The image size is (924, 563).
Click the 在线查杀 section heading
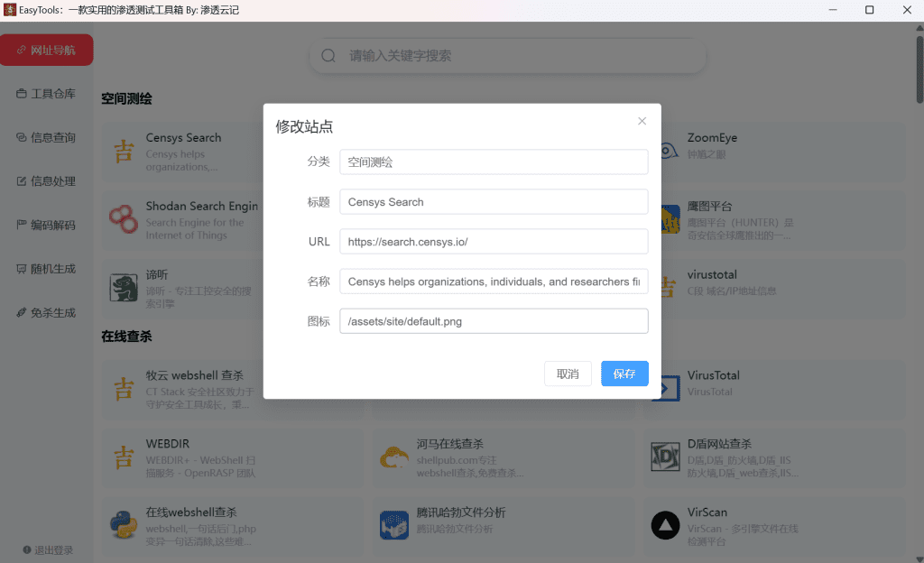coord(126,337)
